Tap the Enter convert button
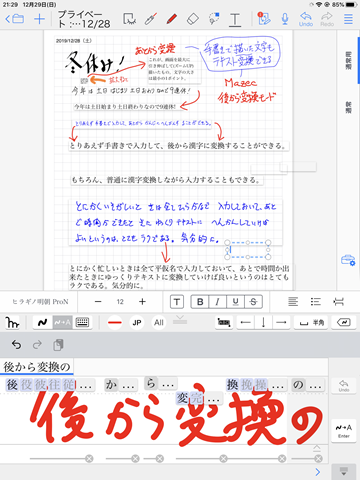The height and width of the screenshot is (480, 360). [344, 431]
